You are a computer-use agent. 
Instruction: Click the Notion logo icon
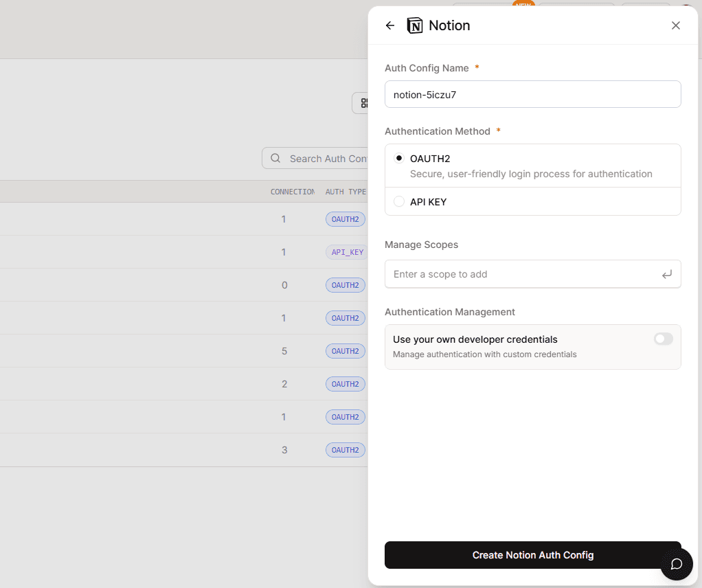(415, 25)
